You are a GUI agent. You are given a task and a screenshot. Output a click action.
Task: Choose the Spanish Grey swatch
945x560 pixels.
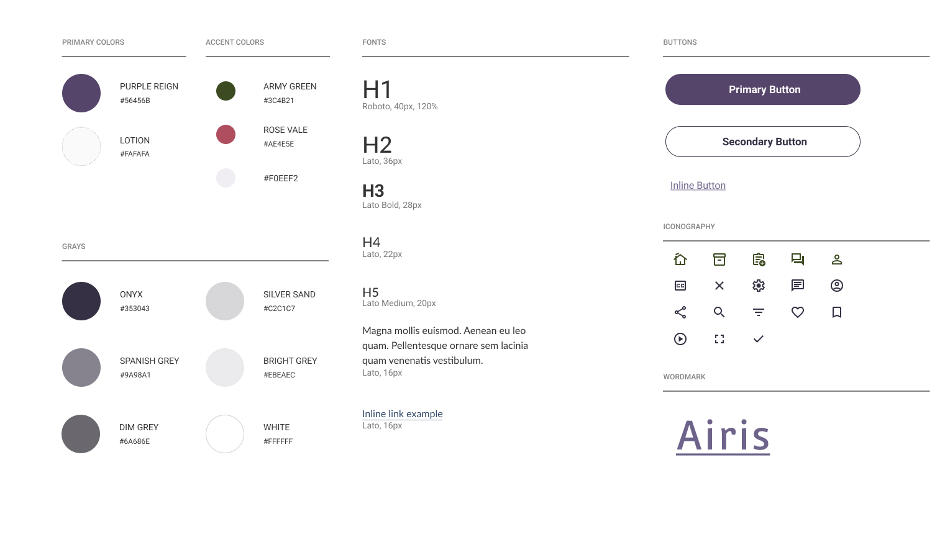click(x=81, y=368)
